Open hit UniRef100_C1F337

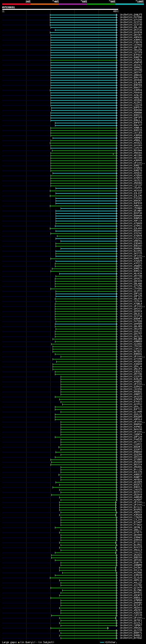[x=131, y=186]
